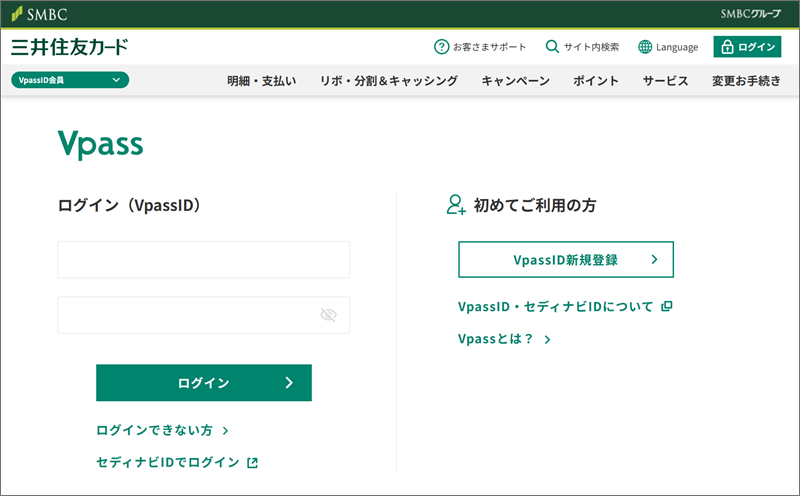
Task: Open サイト内検索 link text
Action: tap(591, 47)
